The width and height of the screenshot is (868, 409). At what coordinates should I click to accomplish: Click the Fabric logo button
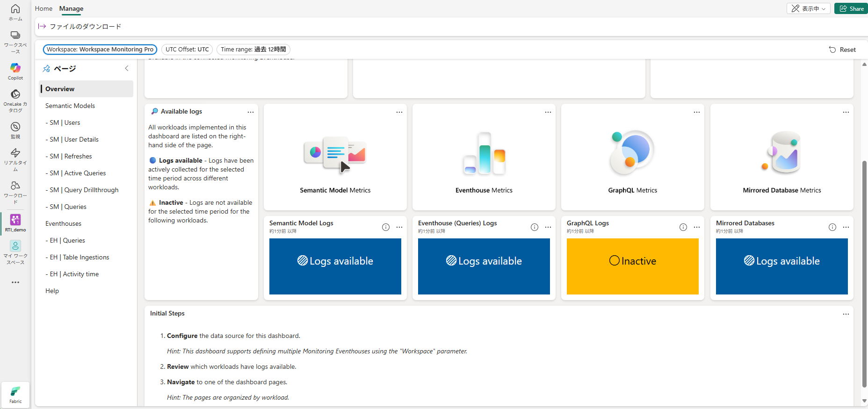(15, 395)
